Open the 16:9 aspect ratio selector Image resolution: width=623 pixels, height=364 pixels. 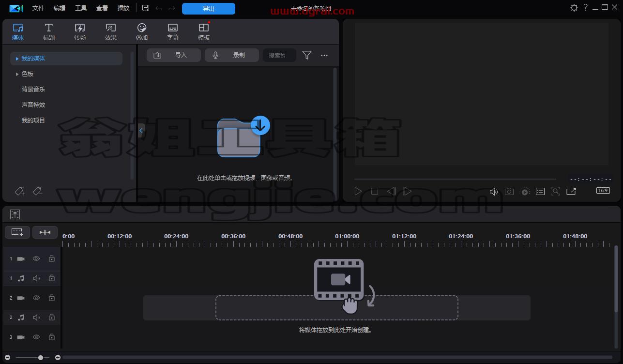point(603,191)
